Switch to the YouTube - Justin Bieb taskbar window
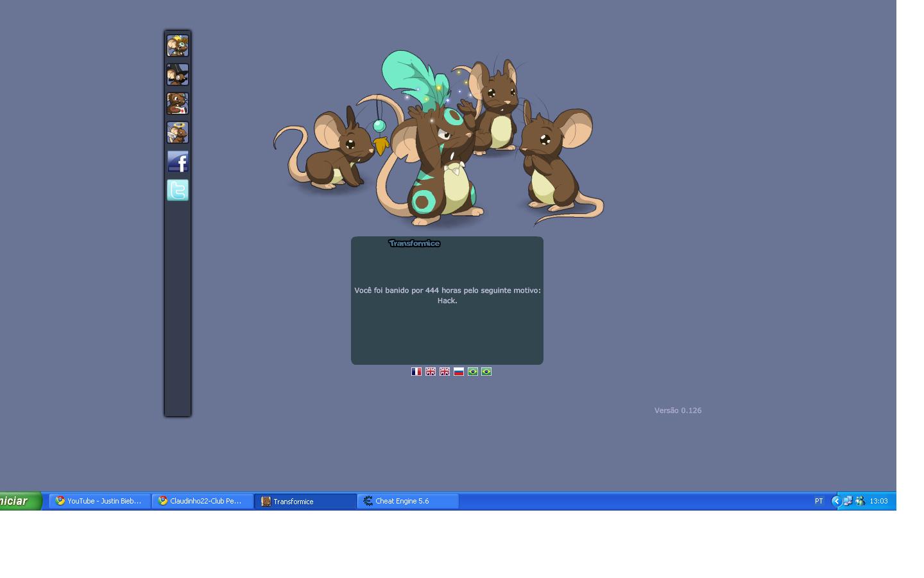Viewport: 924px width, 578px height. [99, 501]
